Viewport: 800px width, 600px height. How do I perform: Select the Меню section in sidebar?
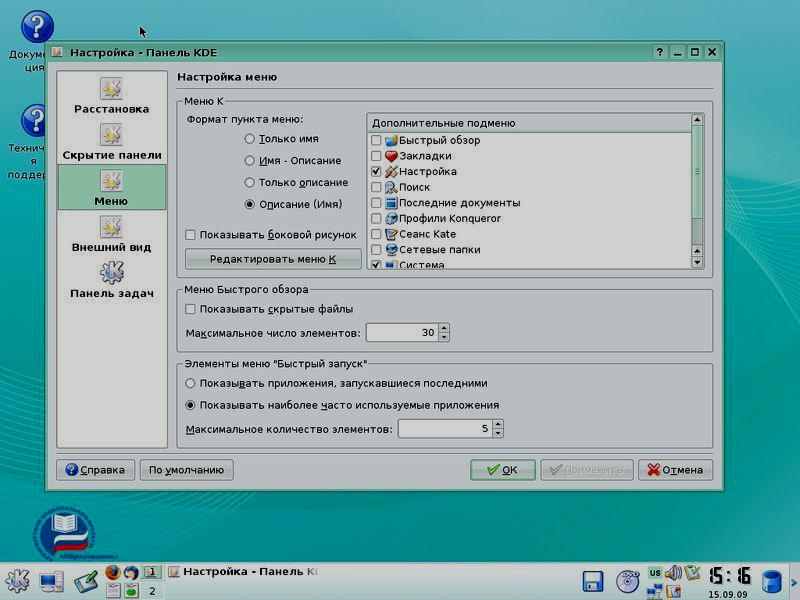(x=112, y=187)
